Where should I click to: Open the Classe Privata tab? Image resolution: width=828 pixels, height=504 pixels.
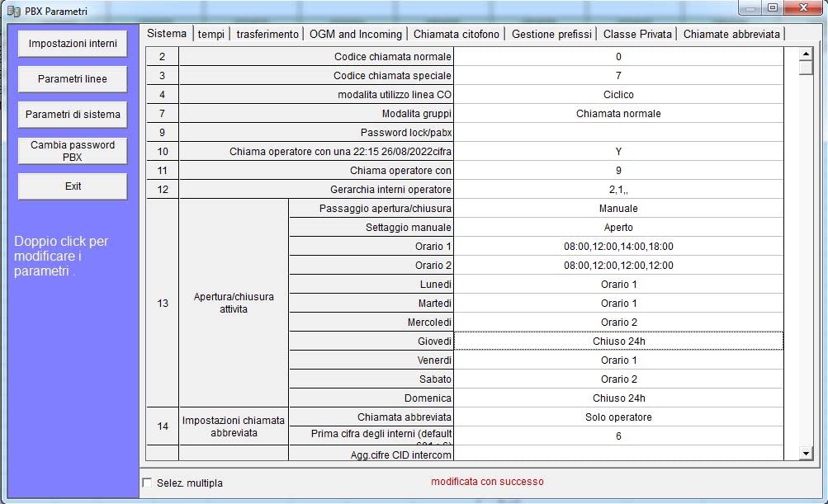[x=637, y=35]
